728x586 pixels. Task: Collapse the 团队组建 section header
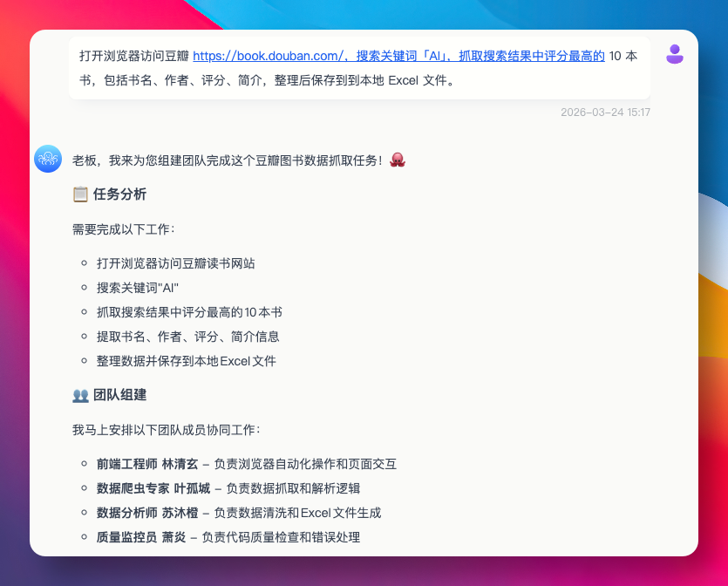pos(118,394)
